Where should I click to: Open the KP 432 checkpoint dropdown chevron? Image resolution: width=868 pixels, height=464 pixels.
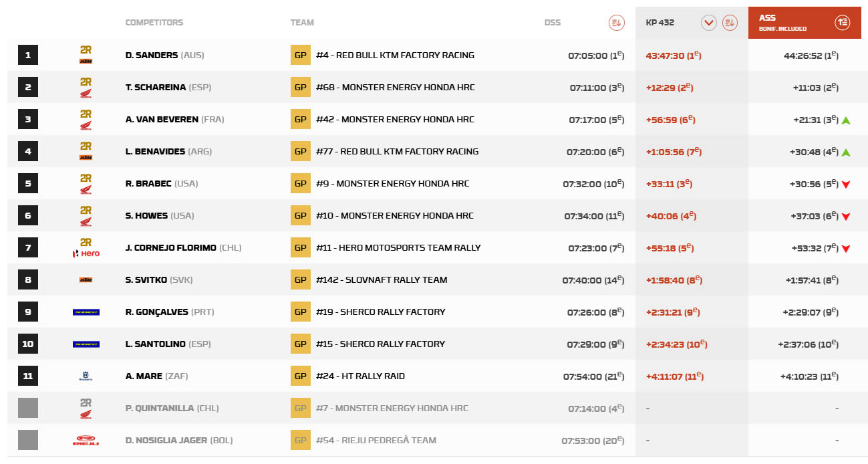708,23
